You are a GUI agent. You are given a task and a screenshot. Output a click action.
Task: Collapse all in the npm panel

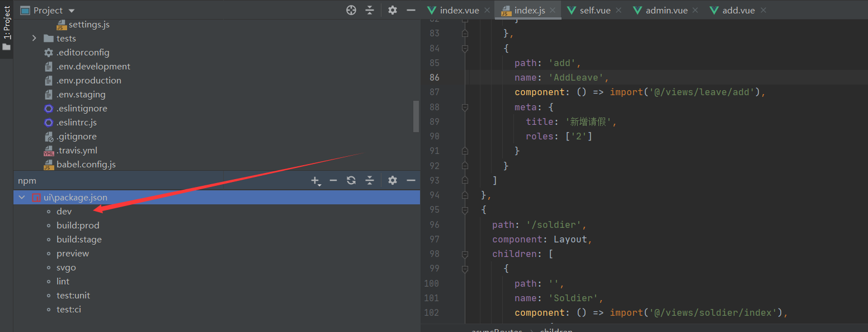pyautogui.click(x=370, y=180)
